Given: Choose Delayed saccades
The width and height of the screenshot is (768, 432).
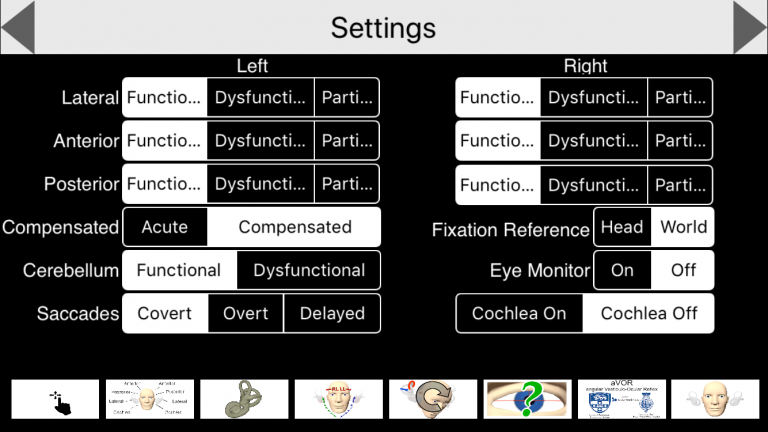Looking at the screenshot, I should pyautogui.click(x=332, y=313).
